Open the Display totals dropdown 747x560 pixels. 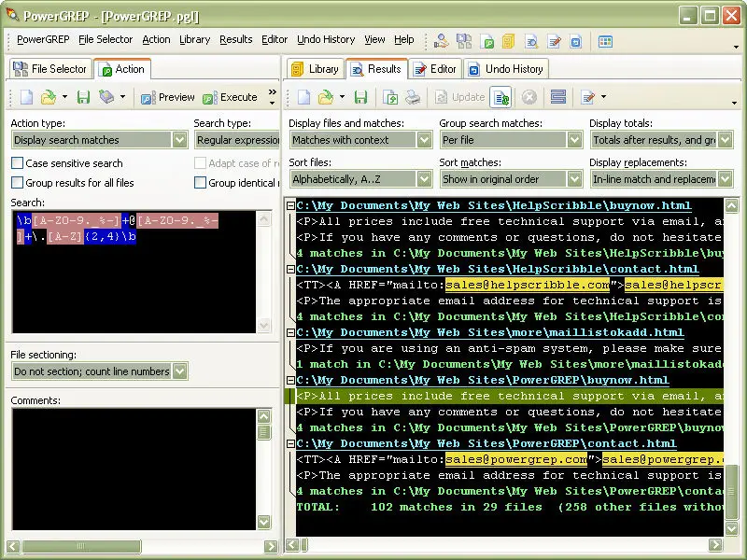pos(726,140)
